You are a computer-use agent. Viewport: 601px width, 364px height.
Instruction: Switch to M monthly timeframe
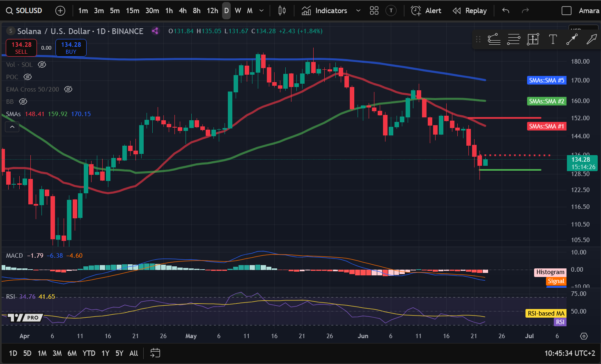coord(250,11)
